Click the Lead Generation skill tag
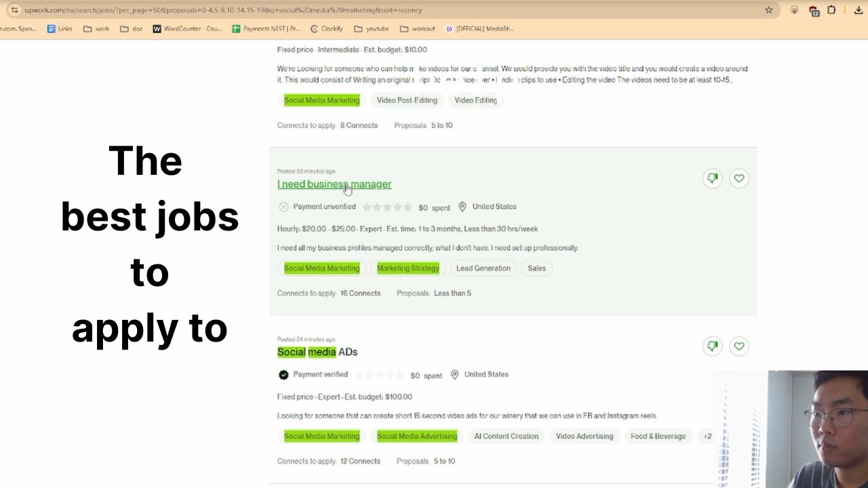 (x=483, y=268)
